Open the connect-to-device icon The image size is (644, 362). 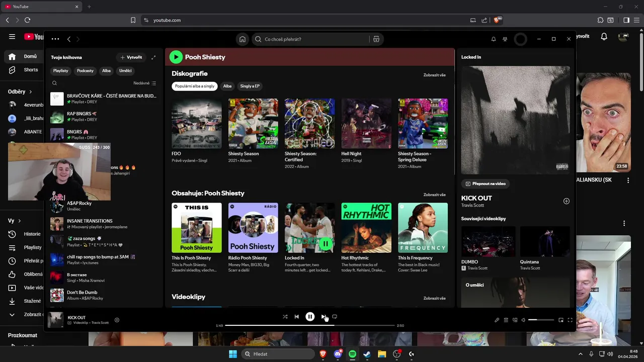coord(515,320)
